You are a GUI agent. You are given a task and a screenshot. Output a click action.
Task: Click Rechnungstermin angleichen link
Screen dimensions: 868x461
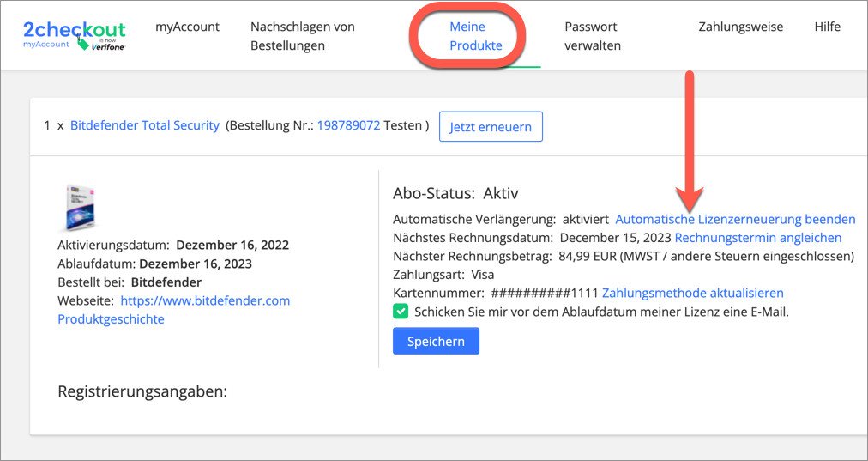[x=758, y=238]
